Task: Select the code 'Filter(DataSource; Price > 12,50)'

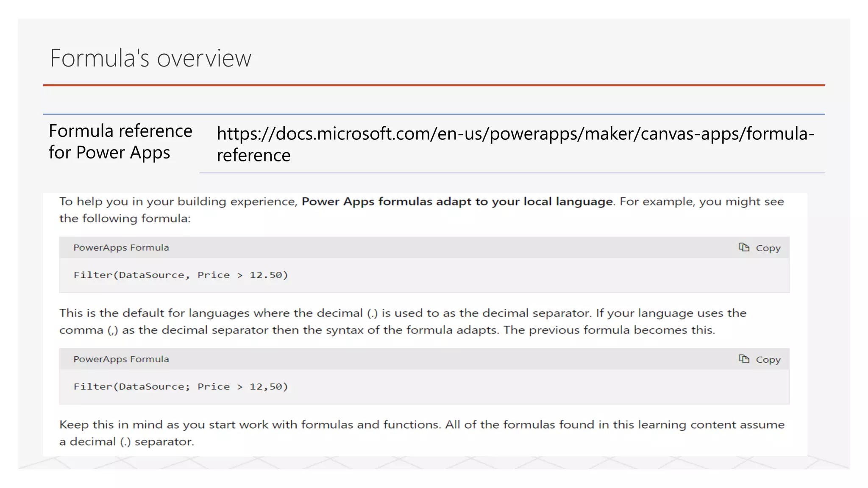Action: pos(181,386)
